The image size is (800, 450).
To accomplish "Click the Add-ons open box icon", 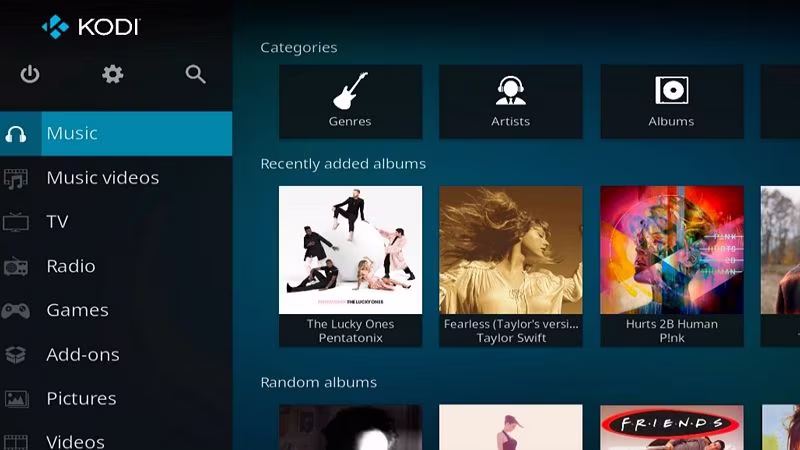I will click(x=16, y=355).
